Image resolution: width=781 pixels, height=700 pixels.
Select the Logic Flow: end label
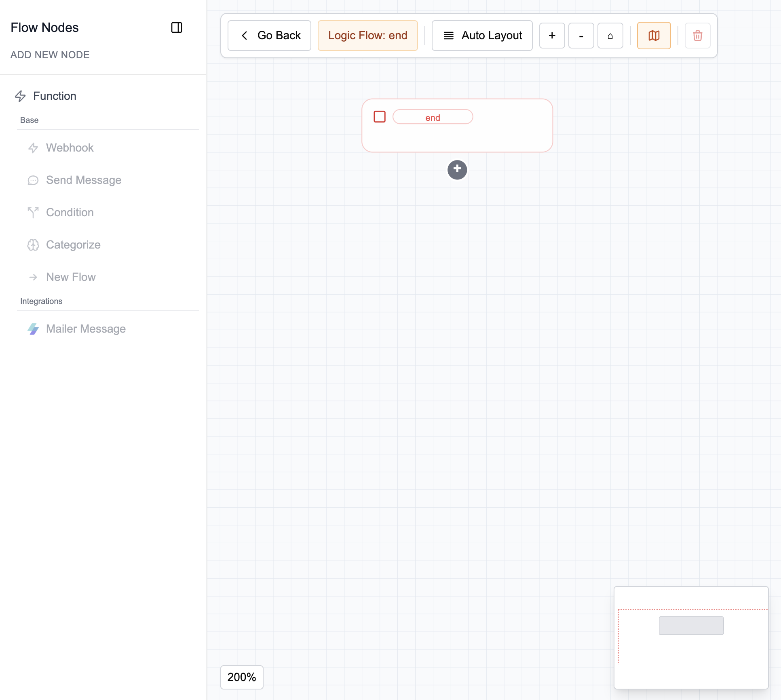[367, 36]
